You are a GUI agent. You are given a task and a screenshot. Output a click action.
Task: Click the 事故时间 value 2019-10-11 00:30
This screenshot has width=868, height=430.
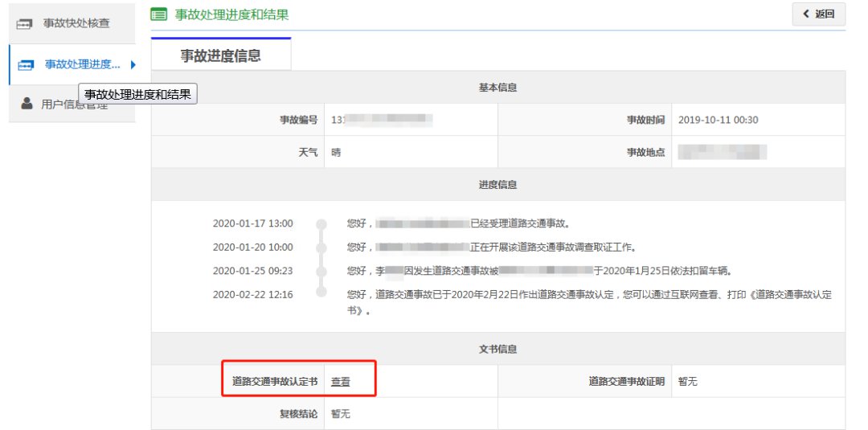tap(718, 120)
